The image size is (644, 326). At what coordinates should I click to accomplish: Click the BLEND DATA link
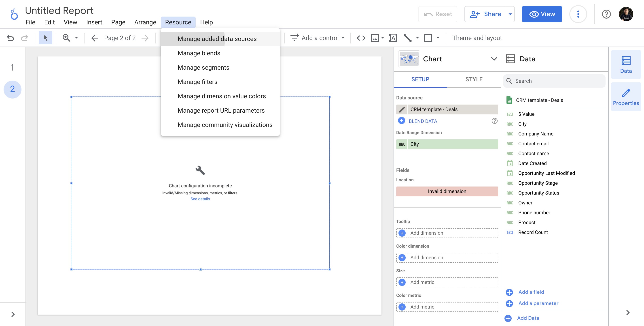coord(422,121)
